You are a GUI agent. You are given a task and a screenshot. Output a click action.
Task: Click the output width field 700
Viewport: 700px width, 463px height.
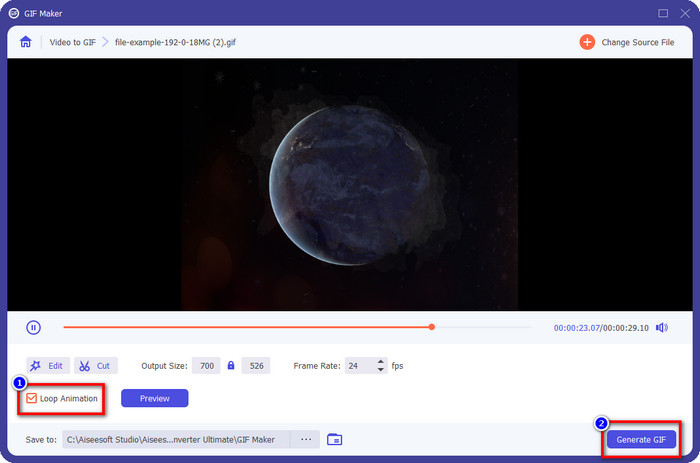coord(206,366)
